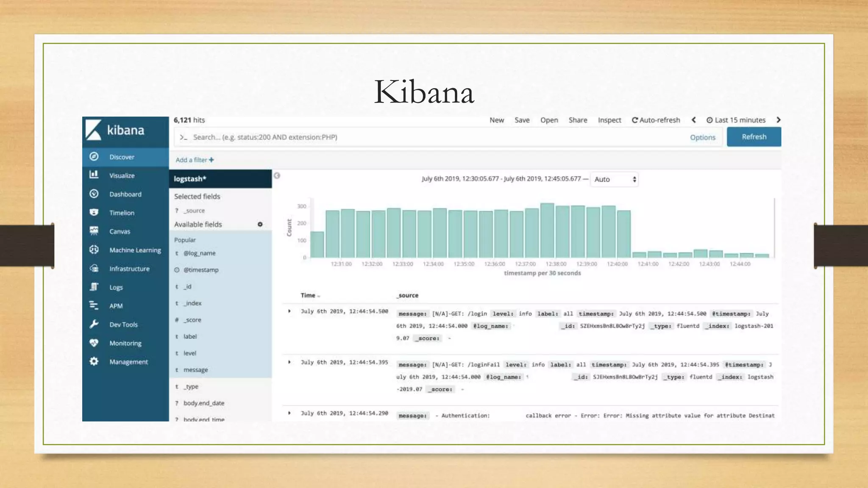Select the _index field
Screen dimensions: 868x488
(x=192, y=303)
